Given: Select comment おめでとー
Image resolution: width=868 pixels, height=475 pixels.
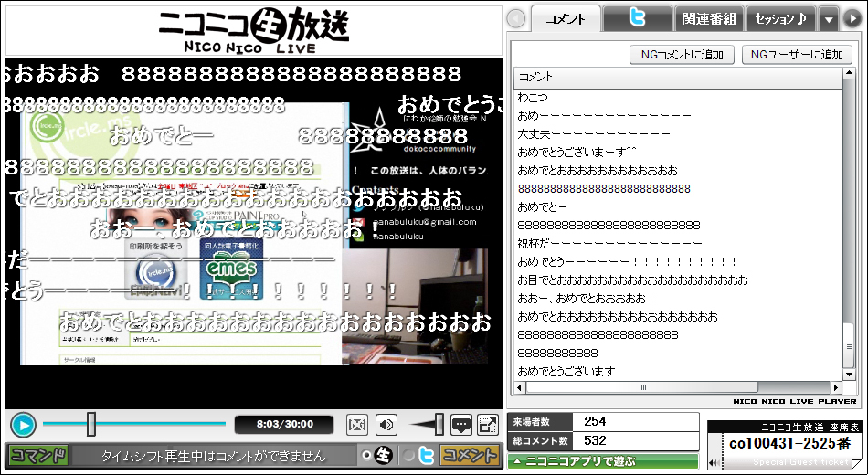Looking at the screenshot, I should 678,207.
